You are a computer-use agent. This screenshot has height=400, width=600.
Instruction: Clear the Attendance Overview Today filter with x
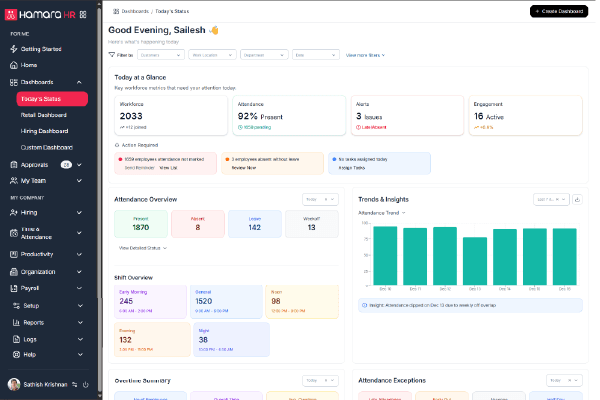pos(326,199)
